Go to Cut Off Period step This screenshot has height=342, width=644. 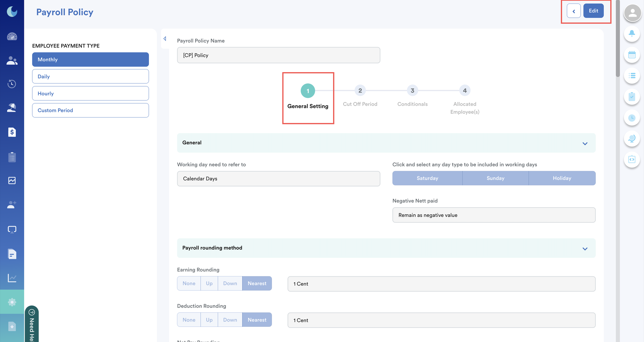(x=360, y=91)
